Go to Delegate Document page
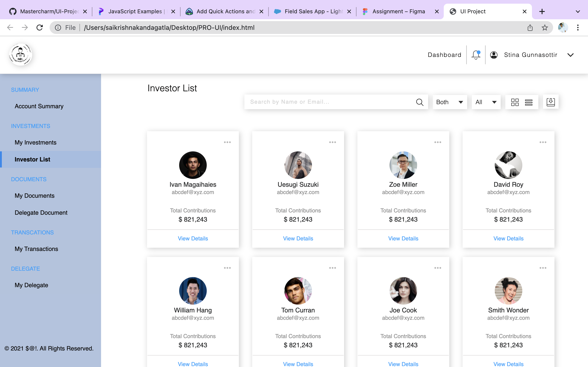Viewport: 588px width, 367px height. [41, 213]
